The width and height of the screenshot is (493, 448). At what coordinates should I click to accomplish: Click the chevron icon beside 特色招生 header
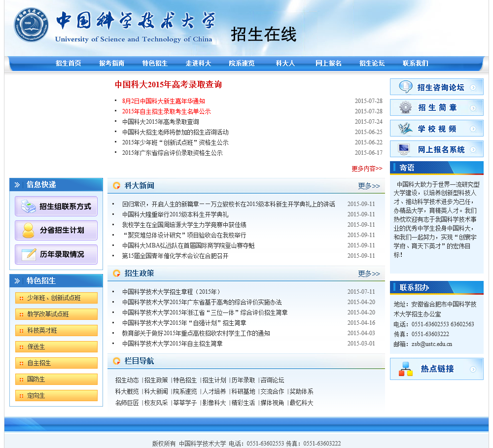(17, 281)
